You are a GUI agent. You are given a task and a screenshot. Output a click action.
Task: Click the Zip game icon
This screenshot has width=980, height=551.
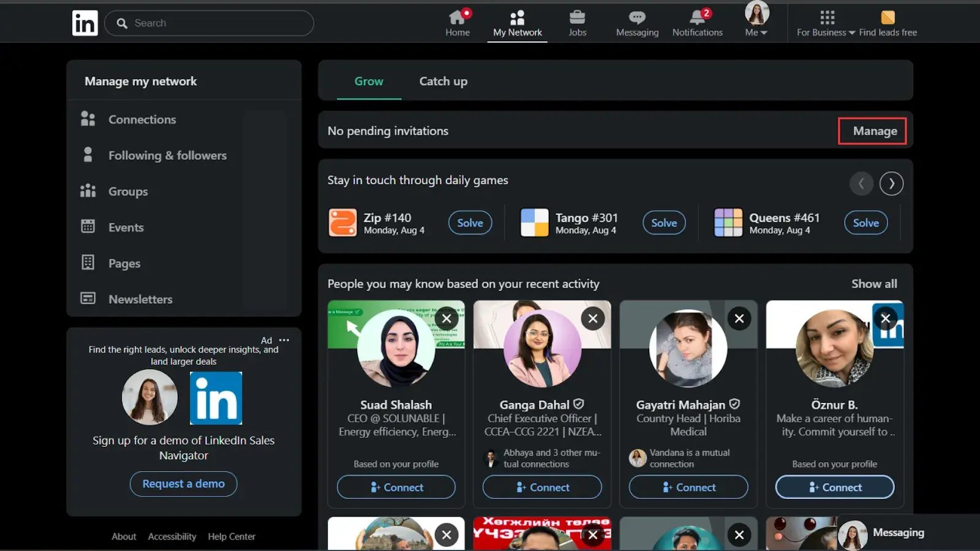342,223
